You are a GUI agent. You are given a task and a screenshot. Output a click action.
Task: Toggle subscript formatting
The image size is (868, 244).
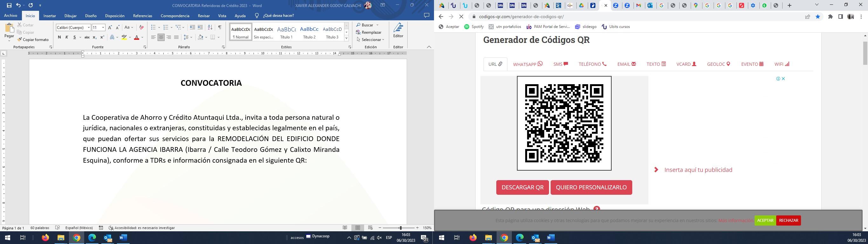click(x=95, y=37)
